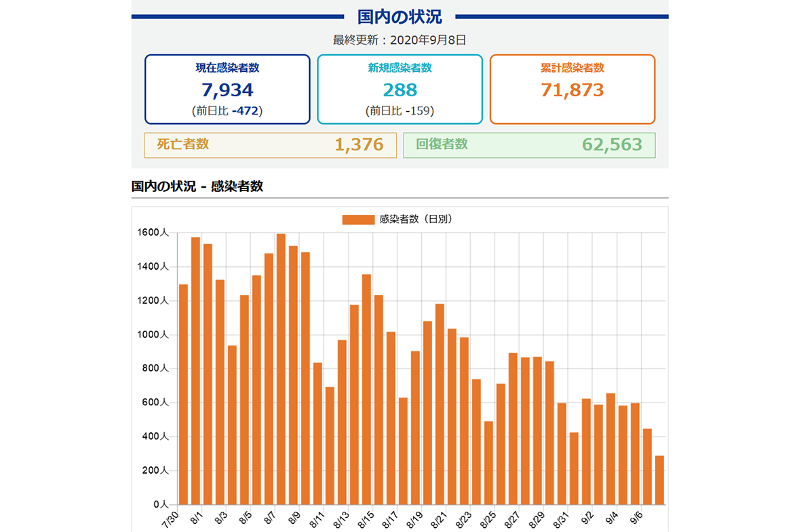Toggle the 感染者数（日別） legend label

click(416, 220)
